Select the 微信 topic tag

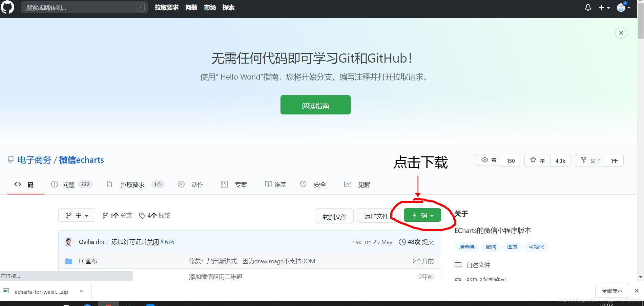point(491,247)
